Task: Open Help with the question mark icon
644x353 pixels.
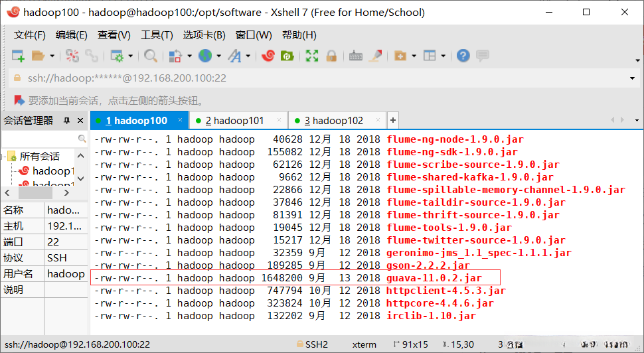Action: click(x=463, y=56)
